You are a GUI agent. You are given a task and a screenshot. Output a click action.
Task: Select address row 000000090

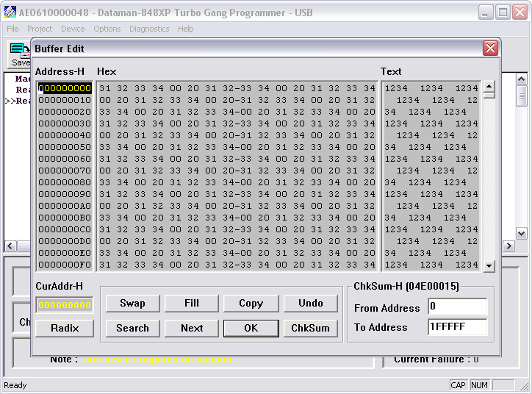(65, 194)
